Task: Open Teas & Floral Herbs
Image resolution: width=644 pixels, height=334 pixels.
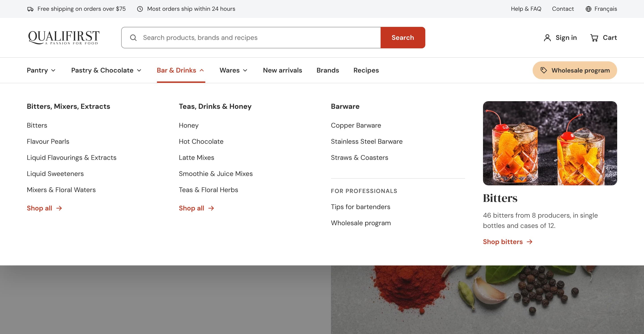Action: pyautogui.click(x=208, y=190)
